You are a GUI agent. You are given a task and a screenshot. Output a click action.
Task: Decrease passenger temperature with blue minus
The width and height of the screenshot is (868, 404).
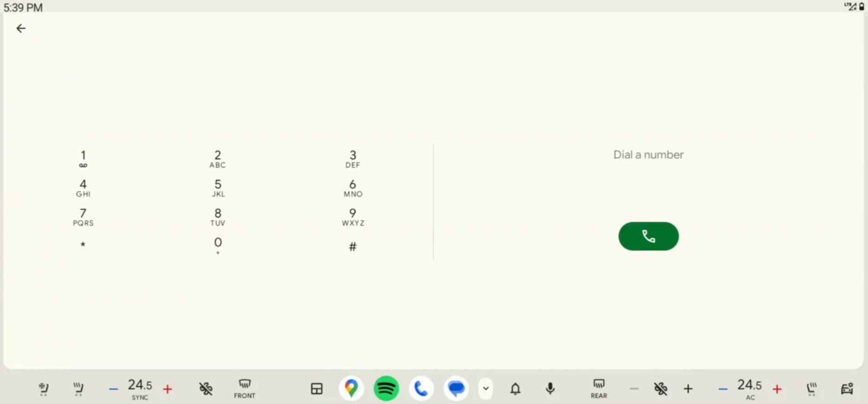(x=722, y=389)
